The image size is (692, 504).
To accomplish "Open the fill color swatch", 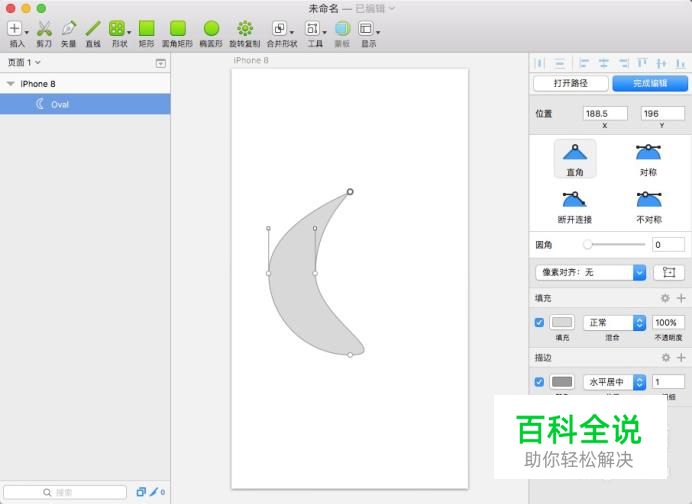I will (562, 322).
